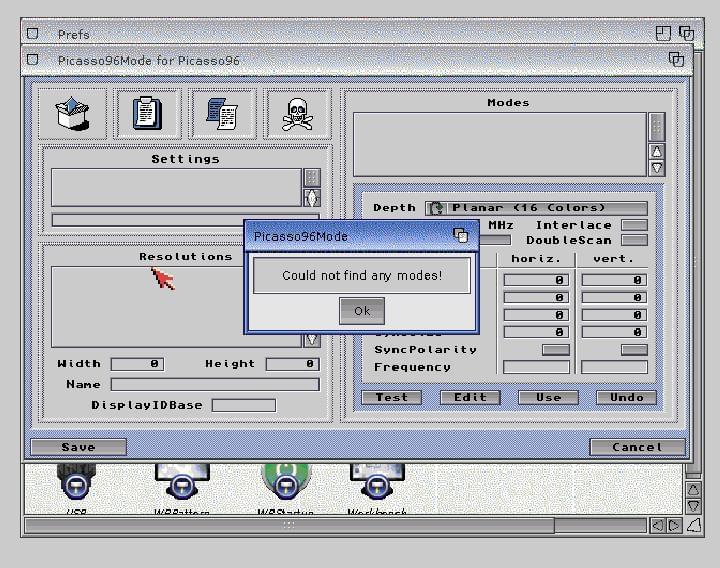720x568 pixels.
Task: Click the Modes list scroll down arrow
Action: pos(657,168)
